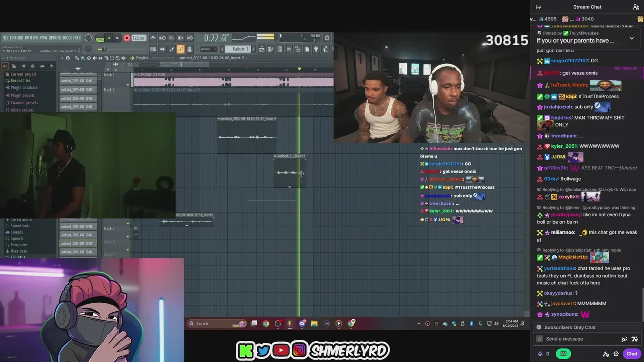Click the pause button in transport

109,38
